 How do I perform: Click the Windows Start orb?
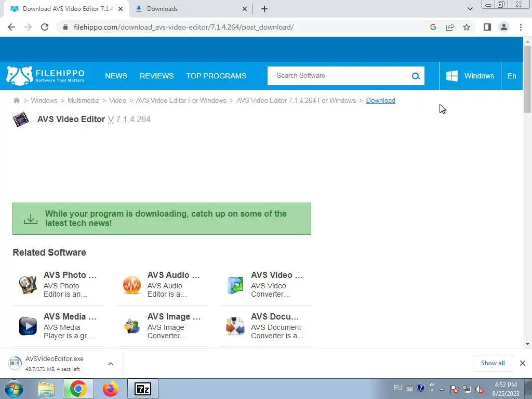(x=14, y=389)
